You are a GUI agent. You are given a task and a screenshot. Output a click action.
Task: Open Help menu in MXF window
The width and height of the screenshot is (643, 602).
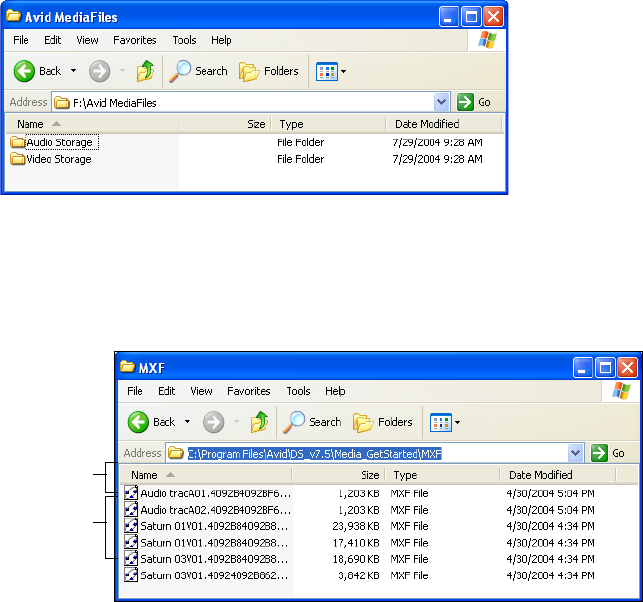click(335, 391)
